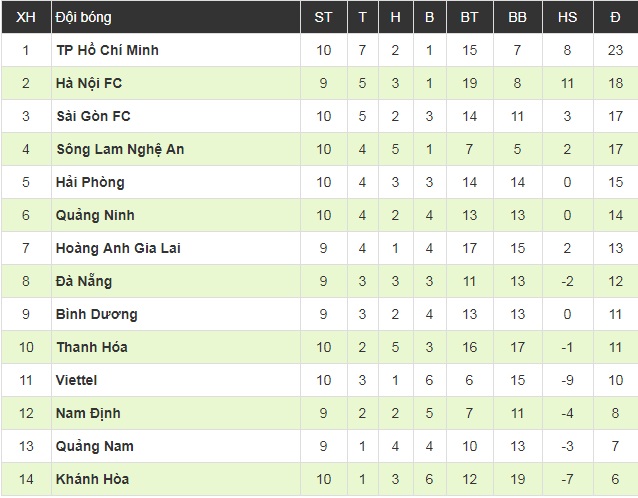Sort by HS goal difference header
The height and width of the screenshot is (498, 638).
(566, 17)
